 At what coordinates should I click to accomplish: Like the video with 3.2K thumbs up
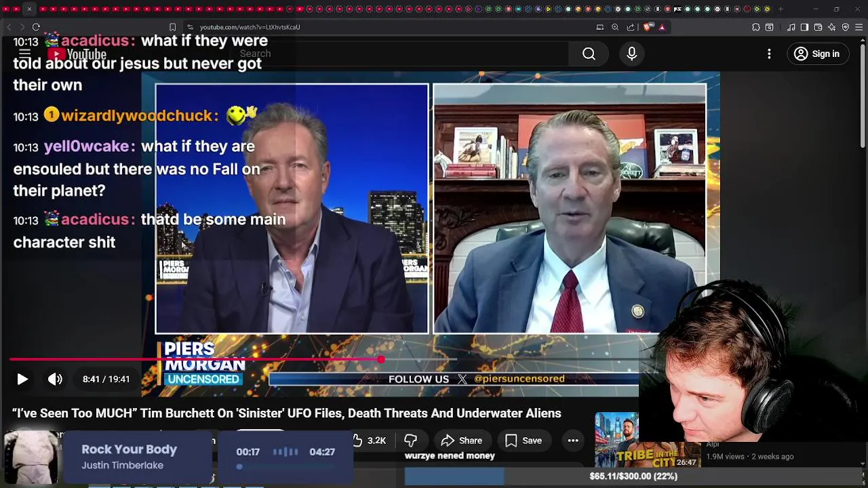tap(370, 441)
